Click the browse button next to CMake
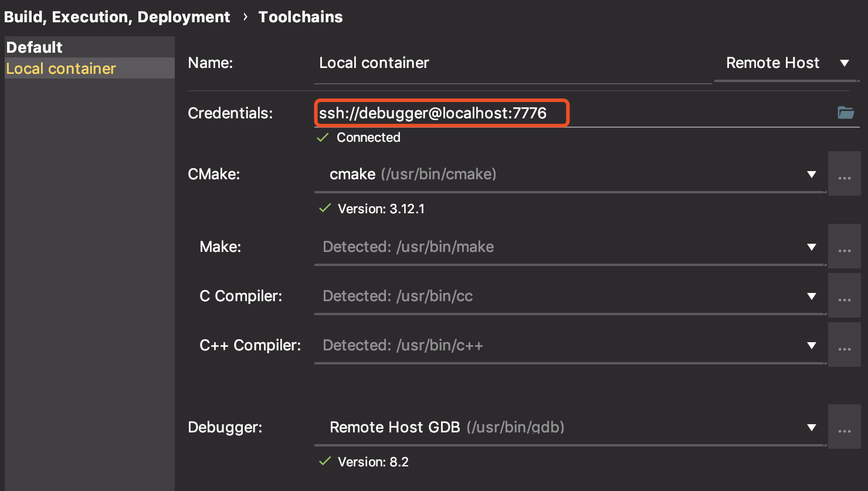Image resolution: width=868 pixels, height=491 pixels. 844,174
